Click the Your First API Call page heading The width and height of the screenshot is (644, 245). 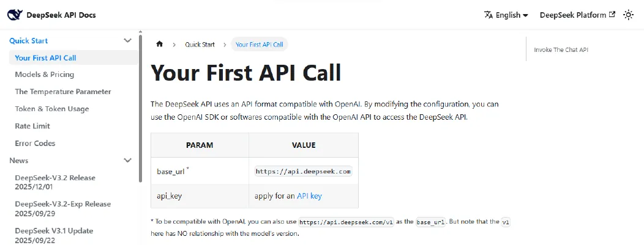(246, 73)
